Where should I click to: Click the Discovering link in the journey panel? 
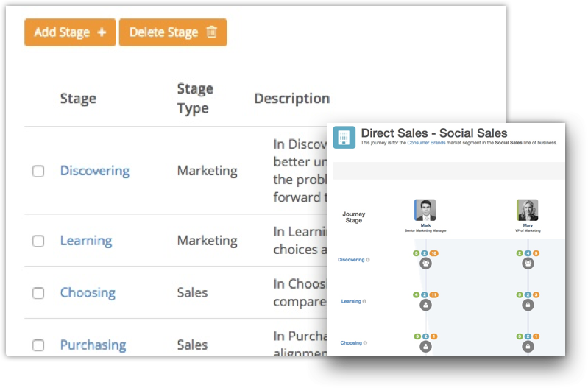click(351, 260)
